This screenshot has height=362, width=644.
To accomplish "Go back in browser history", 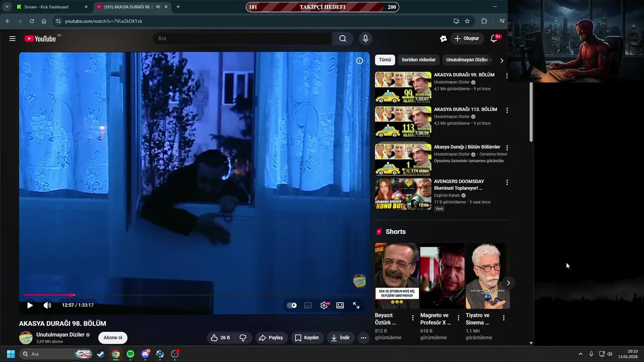I will point(8,21).
